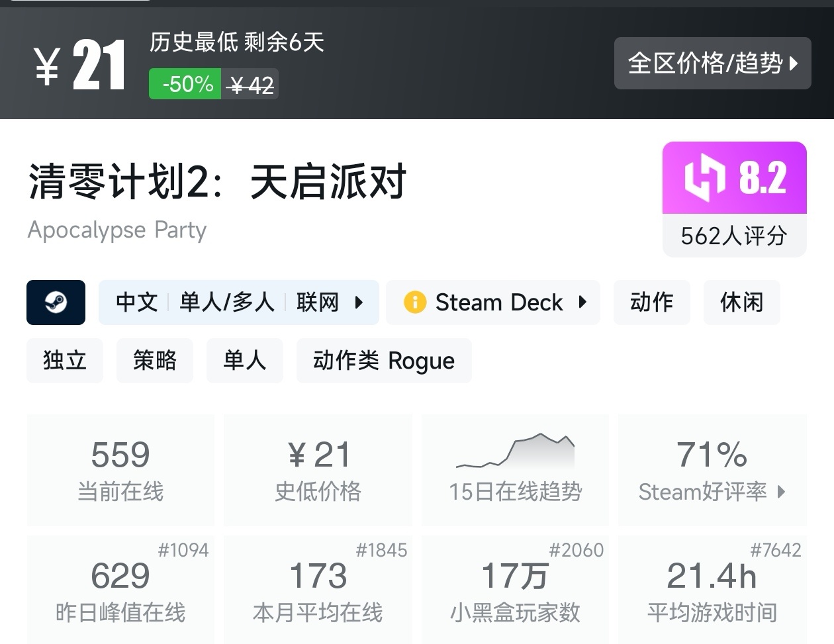Select the 动作 genre tag
The height and width of the screenshot is (644, 834).
[x=651, y=302]
